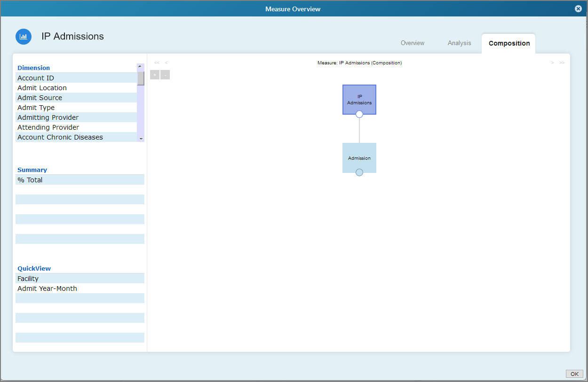Go to next page single-right arrow
This screenshot has width=588, height=382.
552,63
